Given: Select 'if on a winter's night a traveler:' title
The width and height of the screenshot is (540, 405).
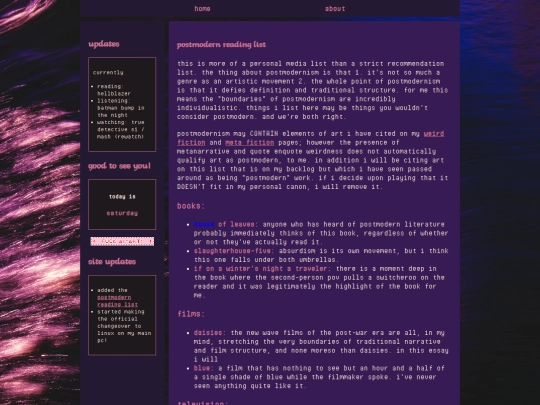Looking at the screenshot, I should pyautogui.click(x=262, y=268).
